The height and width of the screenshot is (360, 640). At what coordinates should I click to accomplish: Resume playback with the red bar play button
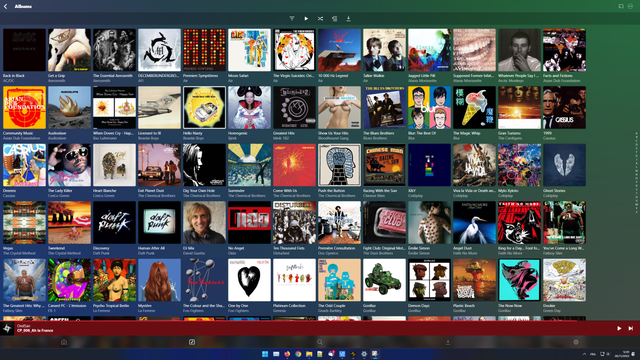coord(619,328)
